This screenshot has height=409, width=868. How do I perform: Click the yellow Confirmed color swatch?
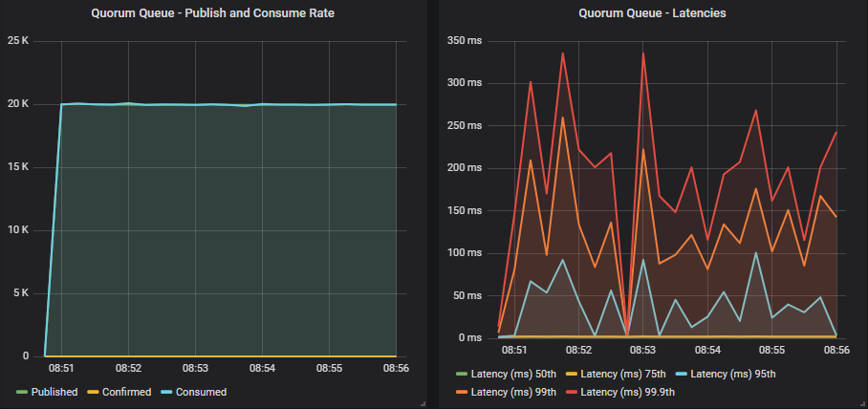click(93, 392)
